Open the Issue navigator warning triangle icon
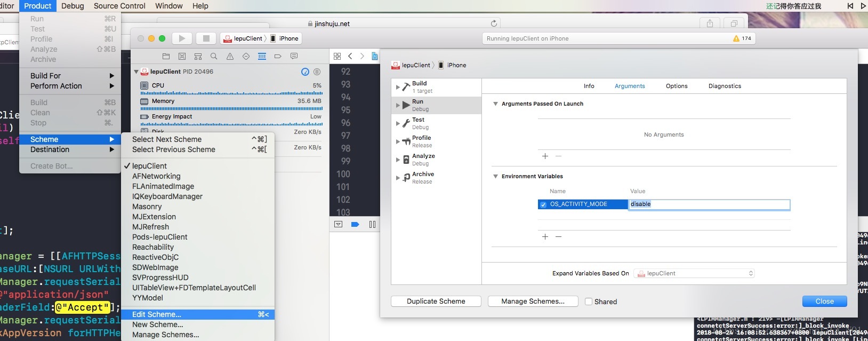 pos(230,56)
